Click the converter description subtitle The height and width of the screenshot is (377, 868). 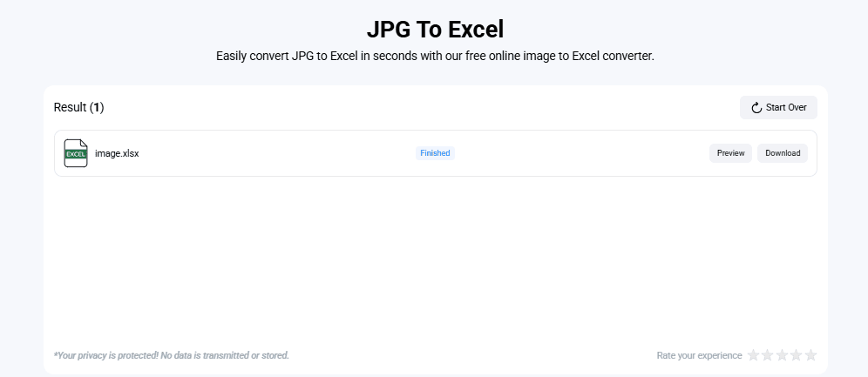tap(435, 56)
